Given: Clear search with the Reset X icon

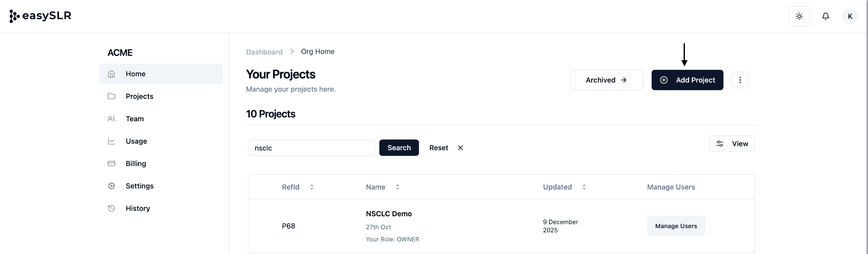Looking at the screenshot, I should tap(460, 148).
